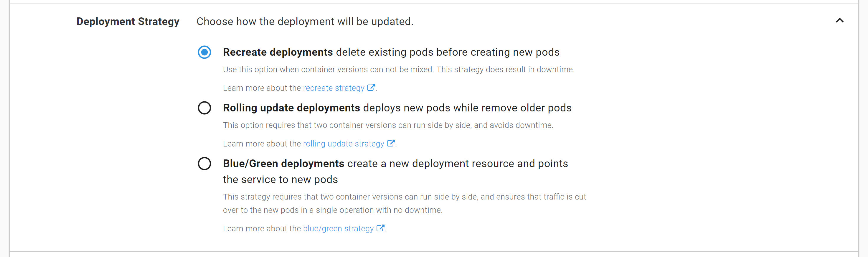Choose the Rolling update deployments radio button
Image resolution: width=868 pixels, height=257 pixels.
coord(204,108)
